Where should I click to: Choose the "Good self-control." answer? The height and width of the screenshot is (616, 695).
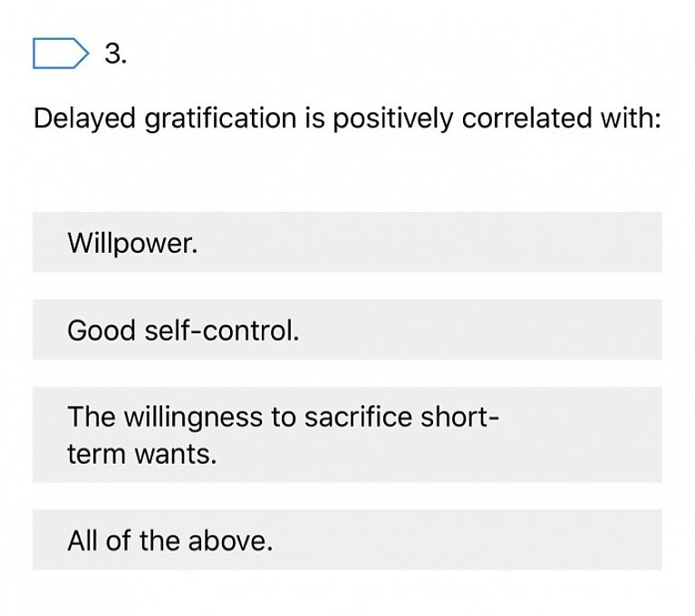347,331
